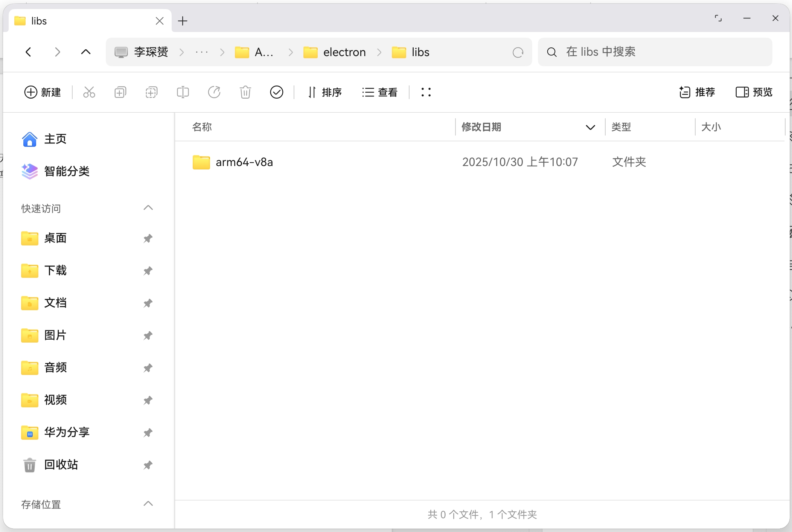Expand chevron after 李琛赟 breadcrumb
This screenshot has height=532, width=792.
181,52
